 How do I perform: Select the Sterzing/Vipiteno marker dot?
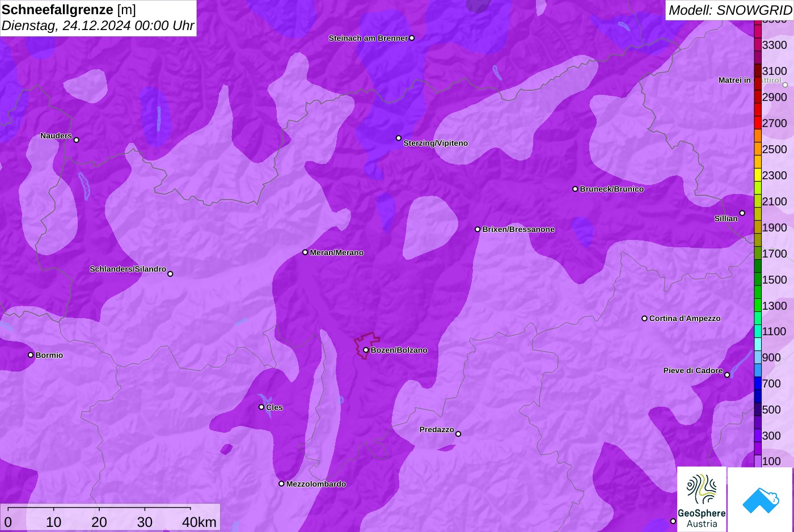point(399,138)
